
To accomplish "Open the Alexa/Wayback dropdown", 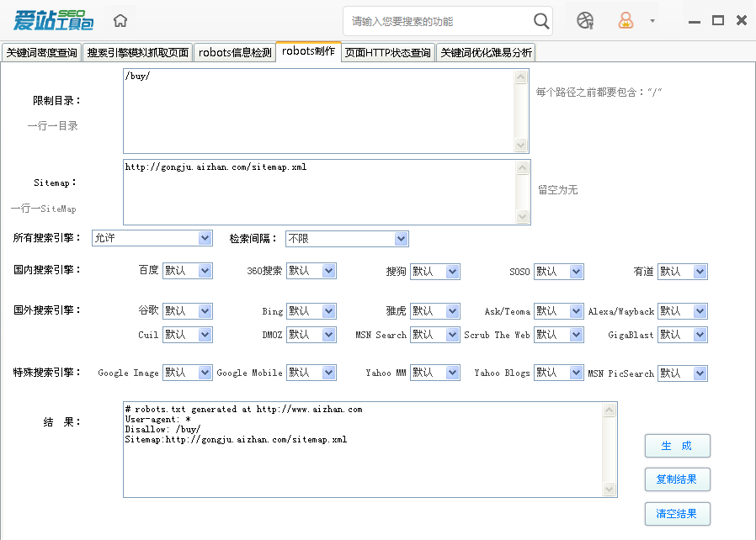I will [683, 310].
